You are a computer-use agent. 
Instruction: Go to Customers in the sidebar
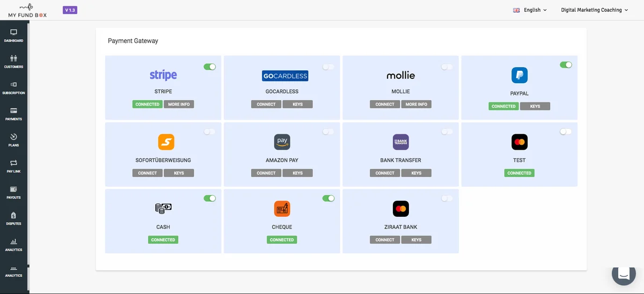tap(13, 62)
